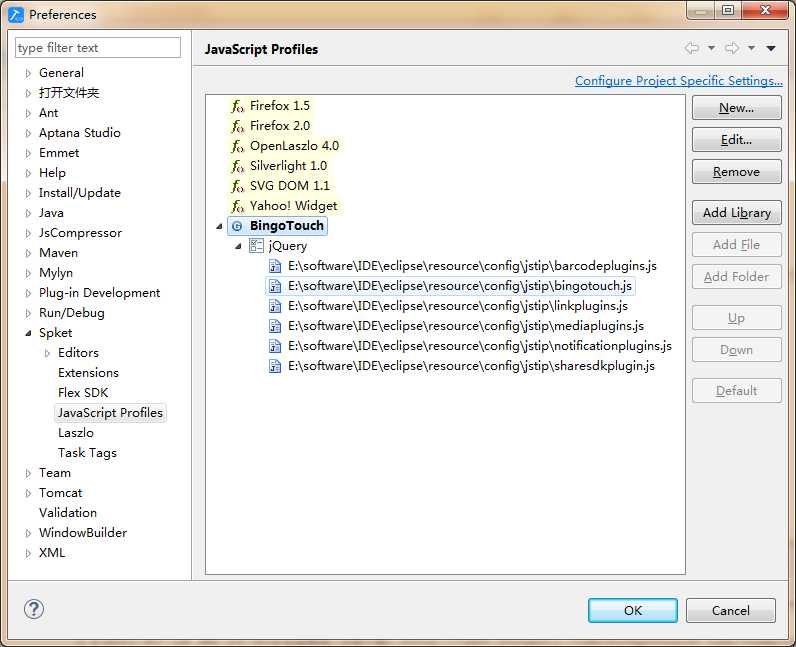Open the help question mark icon
796x647 pixels.
tap(34, 609)
